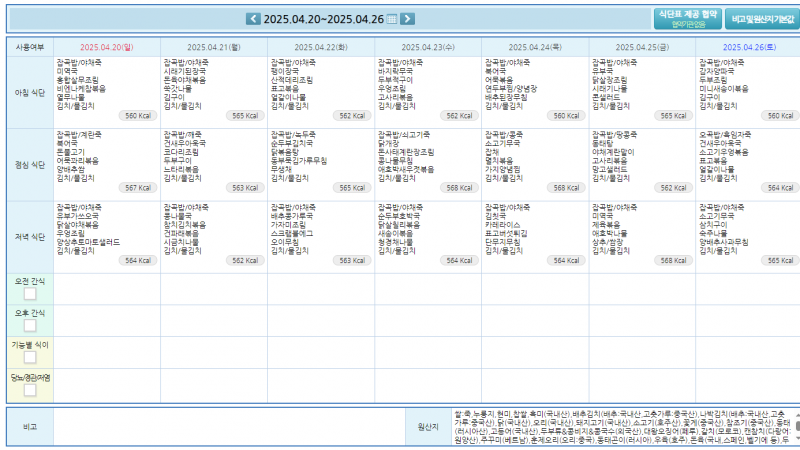Click 564 Kcal badge in Sunday dinner
This screenshot has height=450, width=800.
coord(137,260)
